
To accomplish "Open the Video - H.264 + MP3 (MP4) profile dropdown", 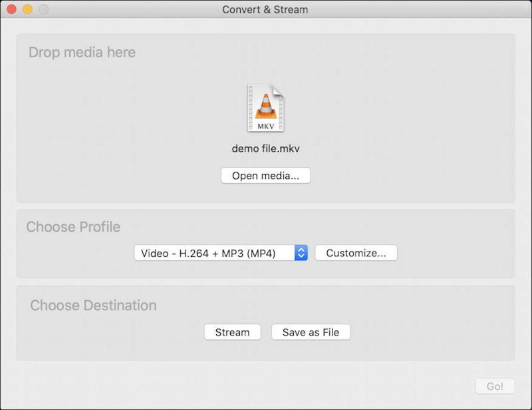I will tap(221, 253).
